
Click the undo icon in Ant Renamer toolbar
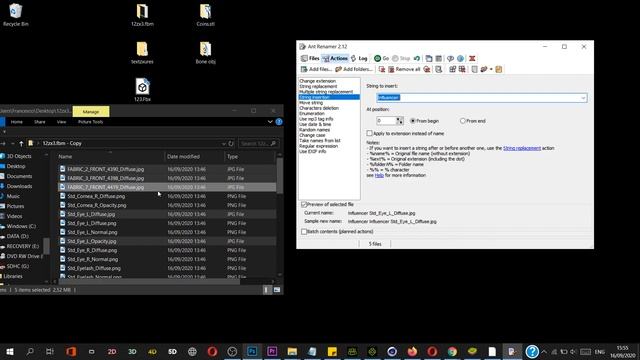[x=417, y=58]
